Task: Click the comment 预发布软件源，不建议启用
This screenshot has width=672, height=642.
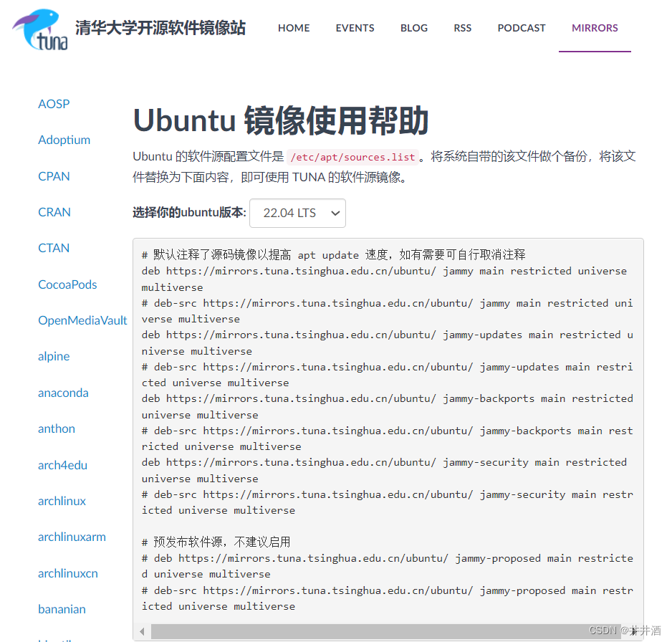Action: 216,542
